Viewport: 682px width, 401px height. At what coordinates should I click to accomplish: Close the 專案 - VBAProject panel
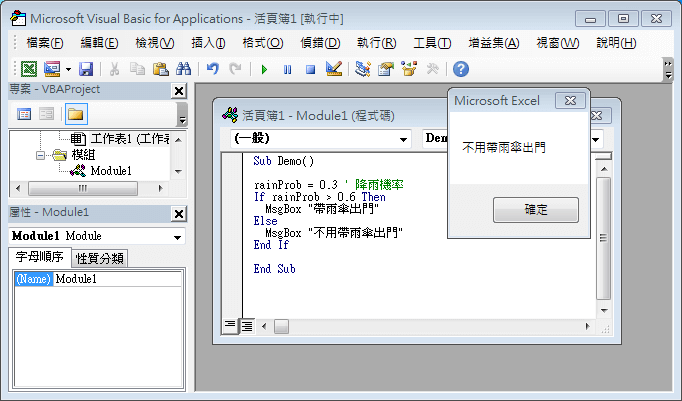point(179,91)
